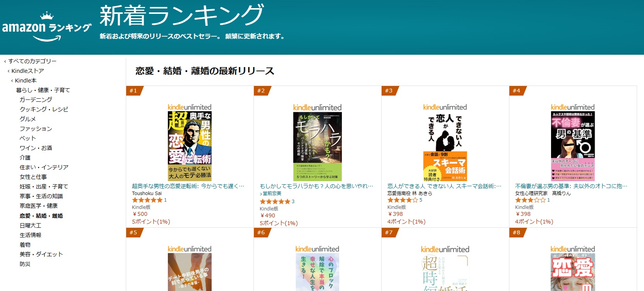Click the Amazon ランキング logo
The height and width of the screenshot is (291, 644).
pos(47,27)
